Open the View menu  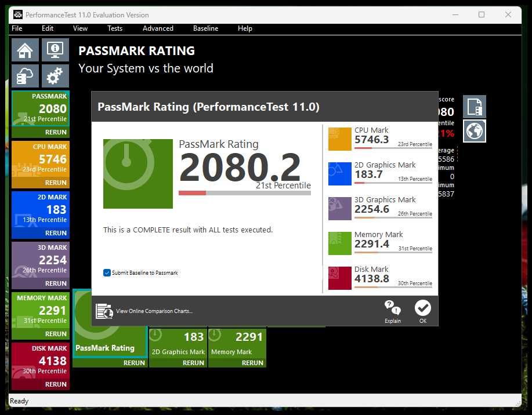tap(81, 28)
